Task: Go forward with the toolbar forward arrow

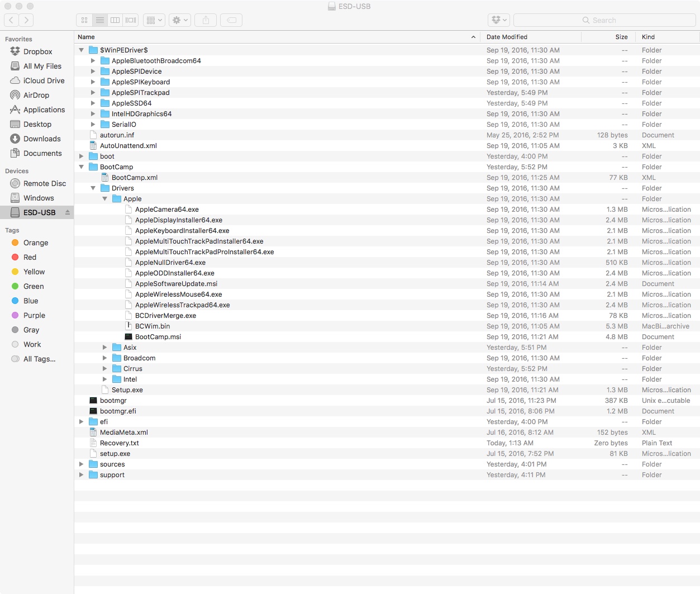Action: tap(26, 20)
